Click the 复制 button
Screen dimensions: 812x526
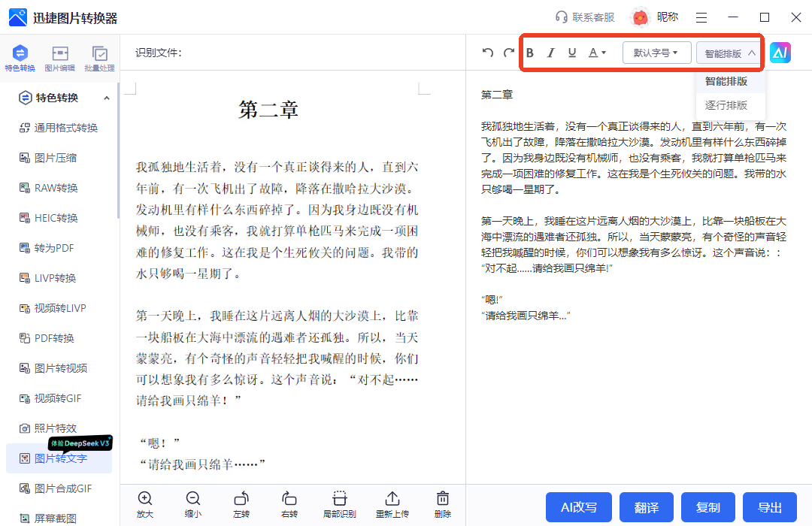tap(708, 507)
